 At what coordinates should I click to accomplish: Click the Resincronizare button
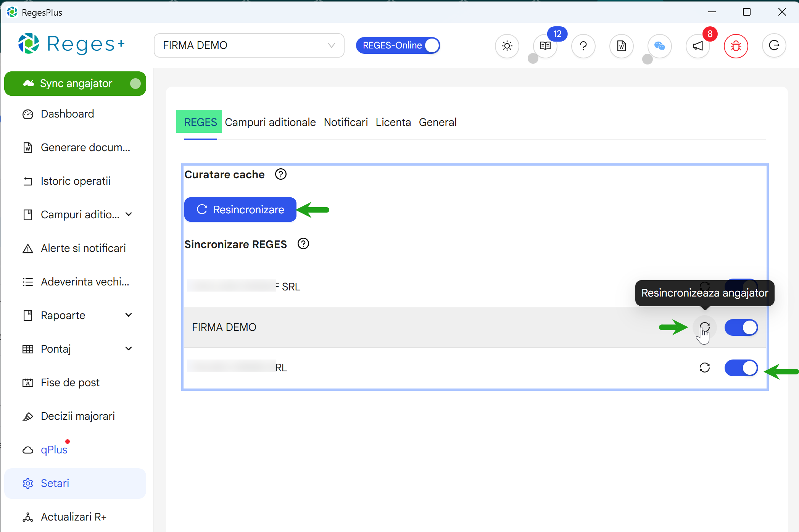(240, 209)
